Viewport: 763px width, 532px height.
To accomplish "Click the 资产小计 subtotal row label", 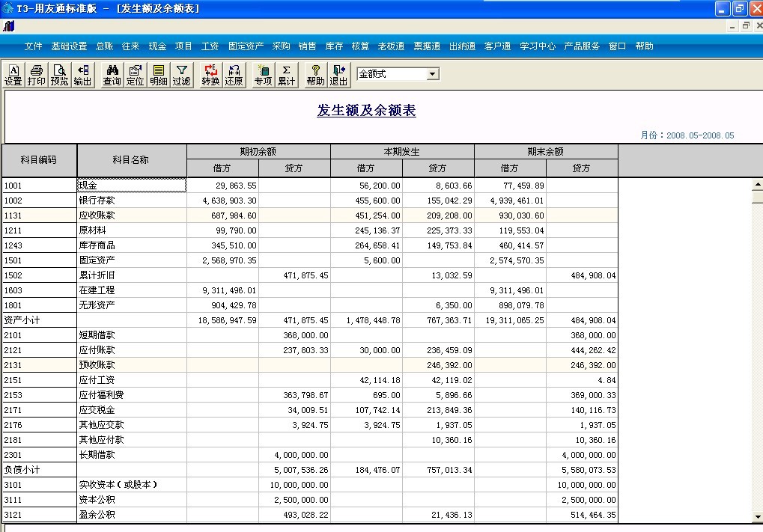I will (39, 320).
